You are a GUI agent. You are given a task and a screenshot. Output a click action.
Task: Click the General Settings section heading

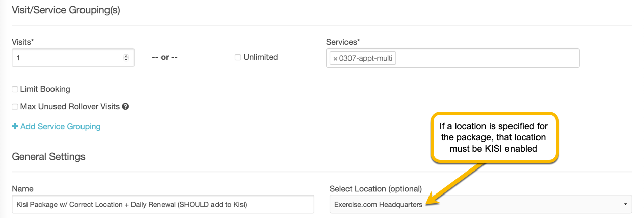click(x=48, y=156)
